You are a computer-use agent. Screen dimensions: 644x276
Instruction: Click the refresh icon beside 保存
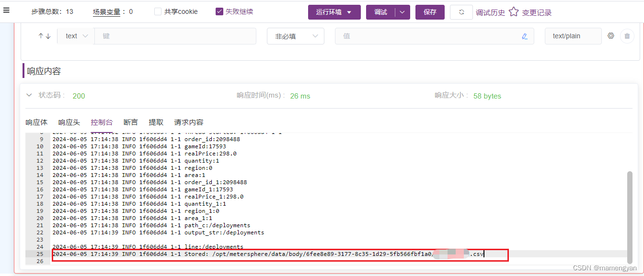pos(461,11)
